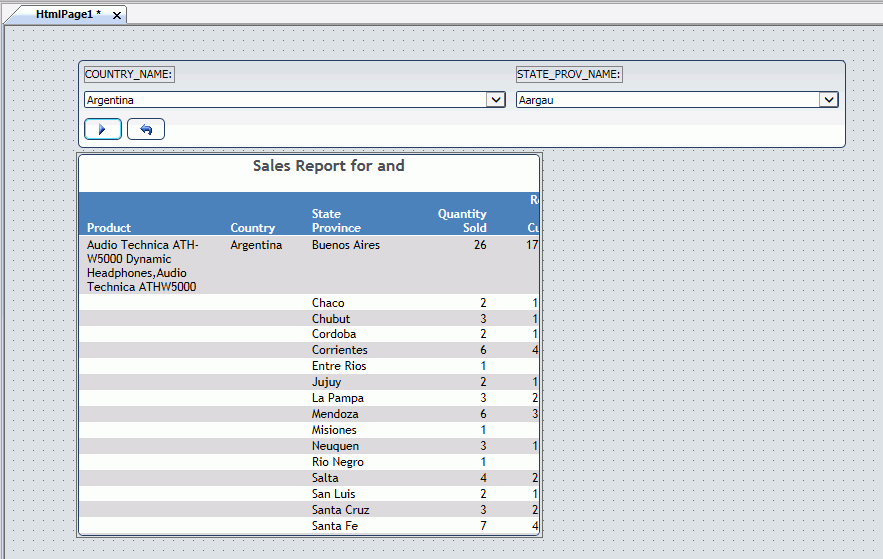The image size is (883, 559).
Task: Click quantity 4 for Salta
Action: tap(483, 478)
